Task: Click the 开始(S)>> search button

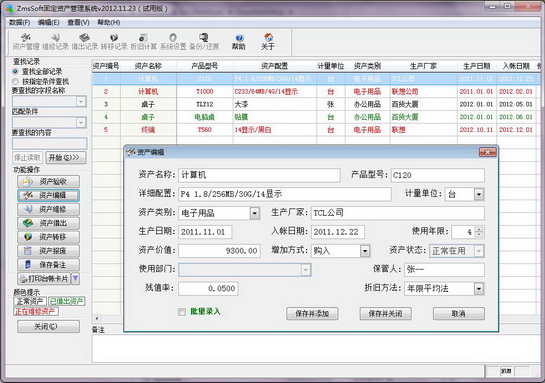Action: 66,157
